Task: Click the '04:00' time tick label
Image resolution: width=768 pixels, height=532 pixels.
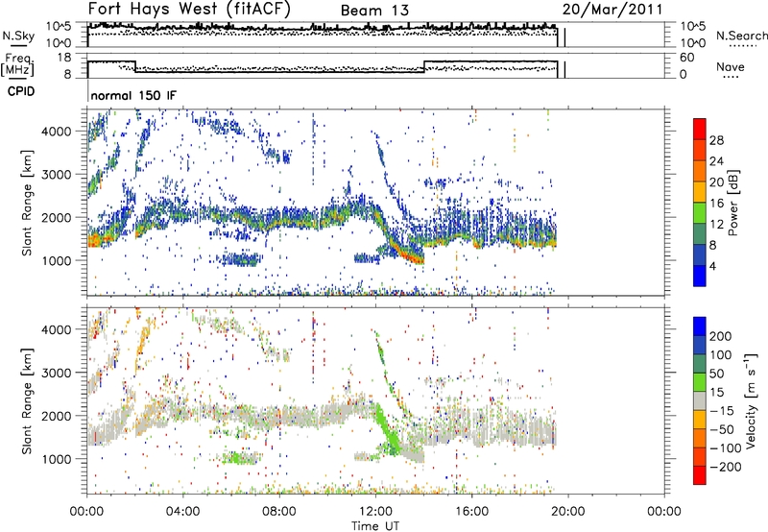Action: [182, 512]
